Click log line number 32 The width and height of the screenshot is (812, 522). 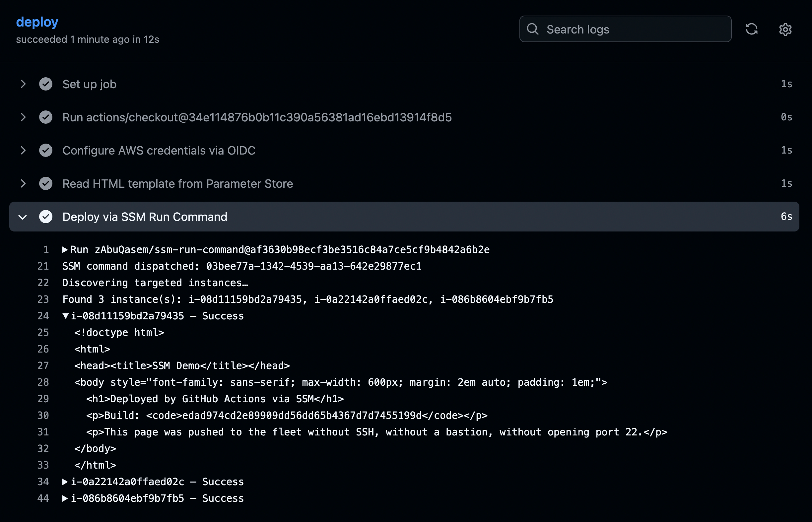(43, 449)
